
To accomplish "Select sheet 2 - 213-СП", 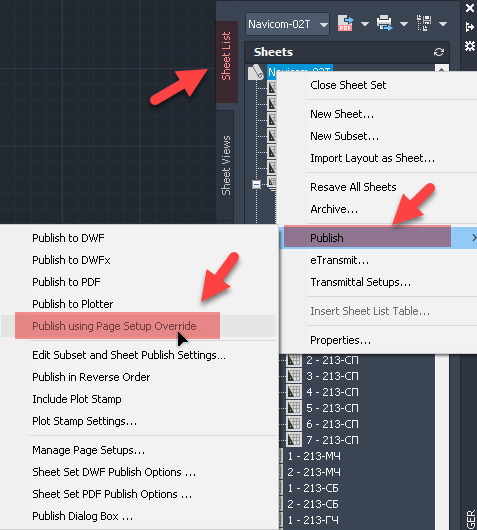I will 332,360.
